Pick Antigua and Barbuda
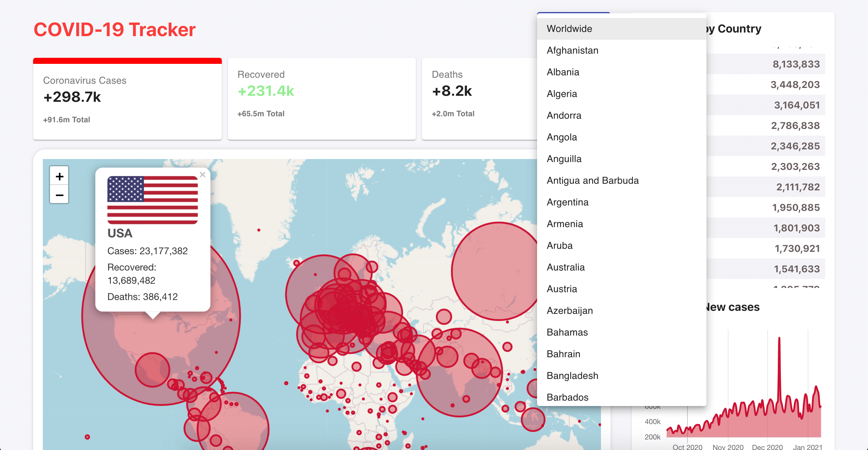This screenshot has height=450, width=868. coord(621,180)
